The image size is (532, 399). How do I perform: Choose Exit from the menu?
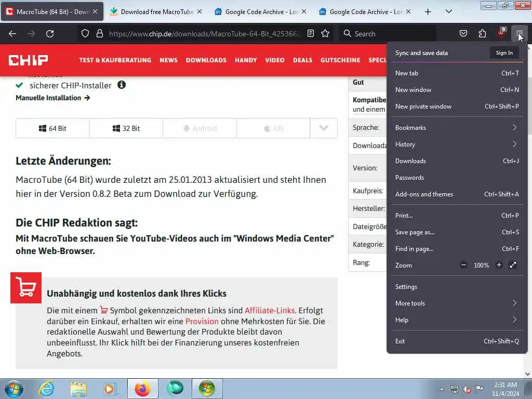click(457, 341)
